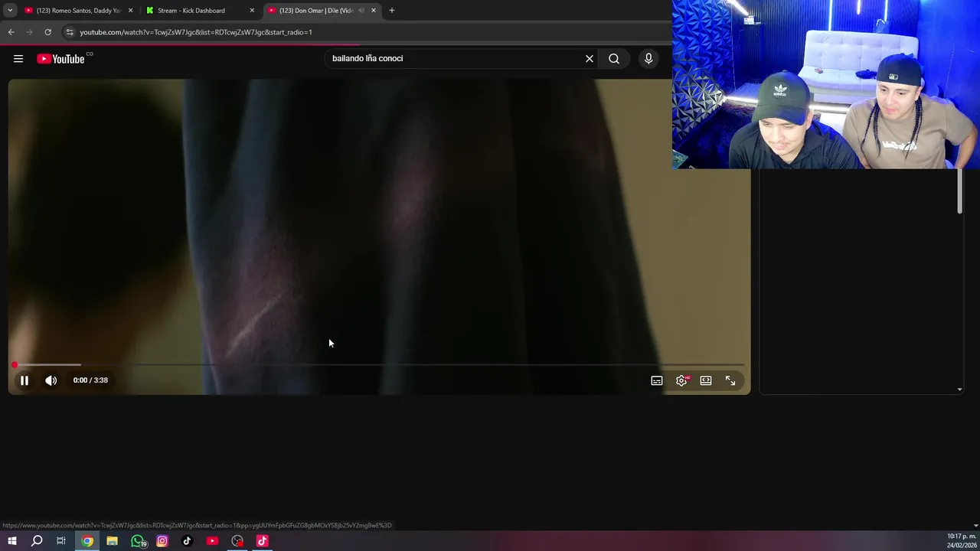
Task: Start voice search with the microphone
Action: pyautogui.click(x=648, y=59)
